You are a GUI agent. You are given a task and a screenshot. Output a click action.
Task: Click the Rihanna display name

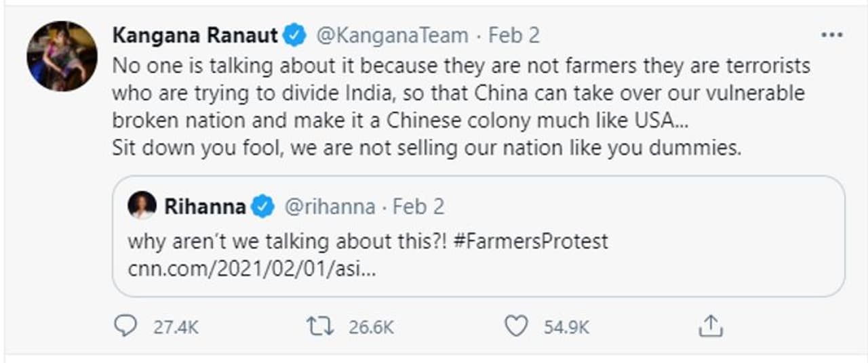pos(205,207)
